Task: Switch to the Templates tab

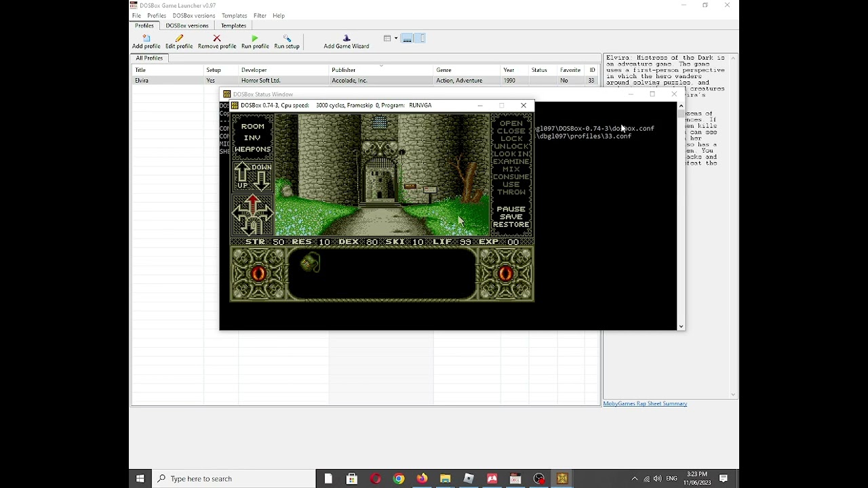Action: tap(233, 26)
